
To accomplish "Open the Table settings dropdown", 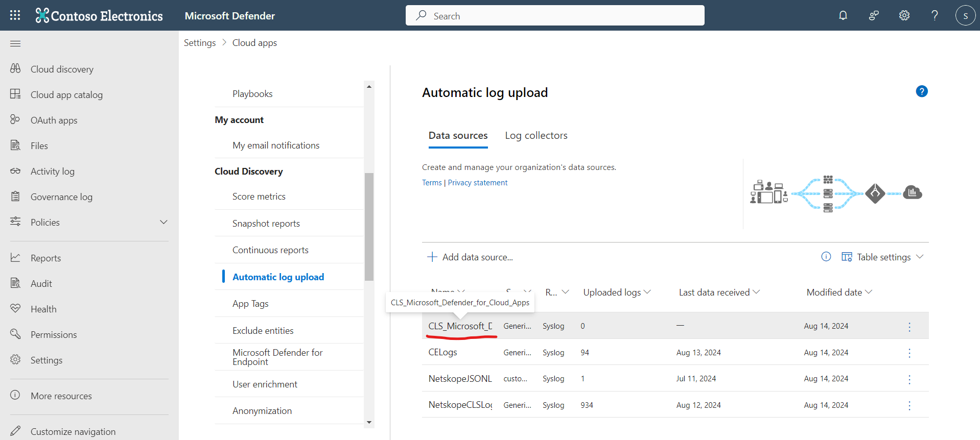I will [x=882, y=257].
